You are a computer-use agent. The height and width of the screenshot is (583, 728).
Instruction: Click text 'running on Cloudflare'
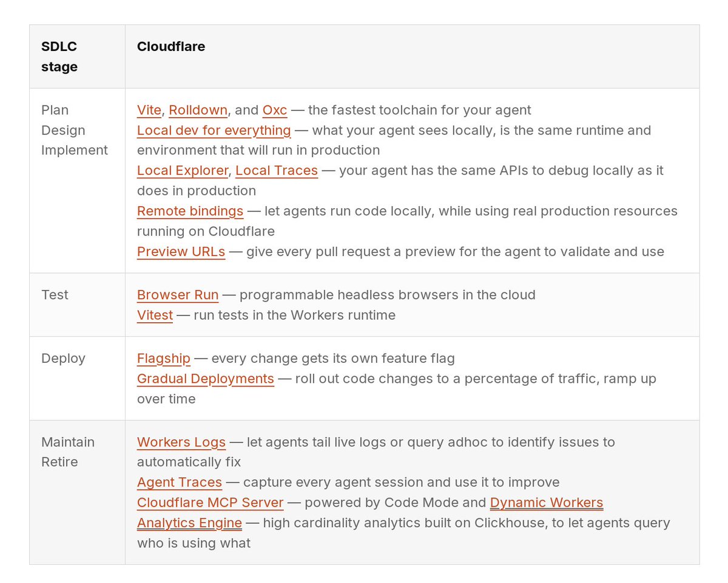206,231
